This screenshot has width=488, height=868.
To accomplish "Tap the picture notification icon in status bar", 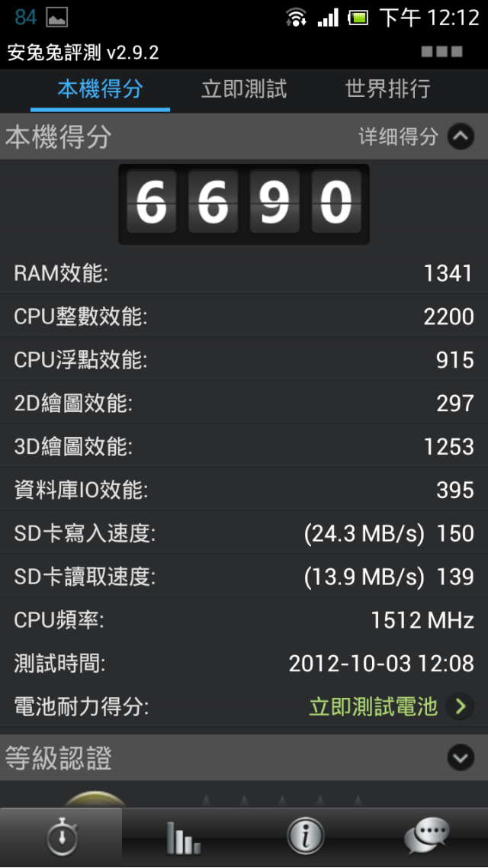I will 56,18.
